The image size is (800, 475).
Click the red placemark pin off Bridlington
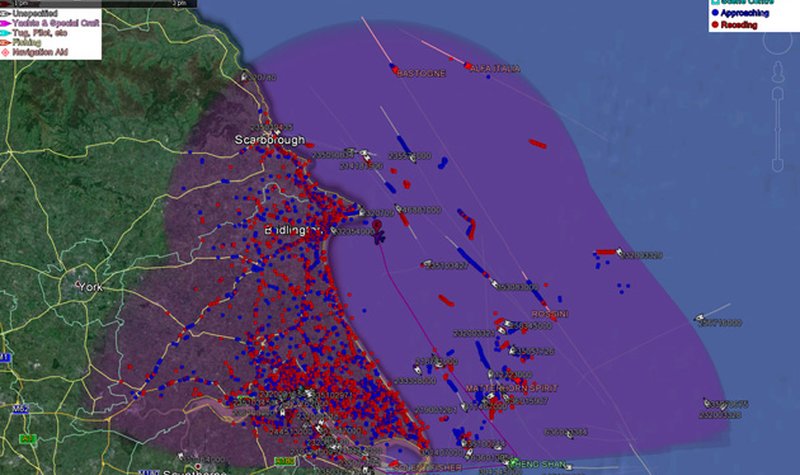[377, 226]
